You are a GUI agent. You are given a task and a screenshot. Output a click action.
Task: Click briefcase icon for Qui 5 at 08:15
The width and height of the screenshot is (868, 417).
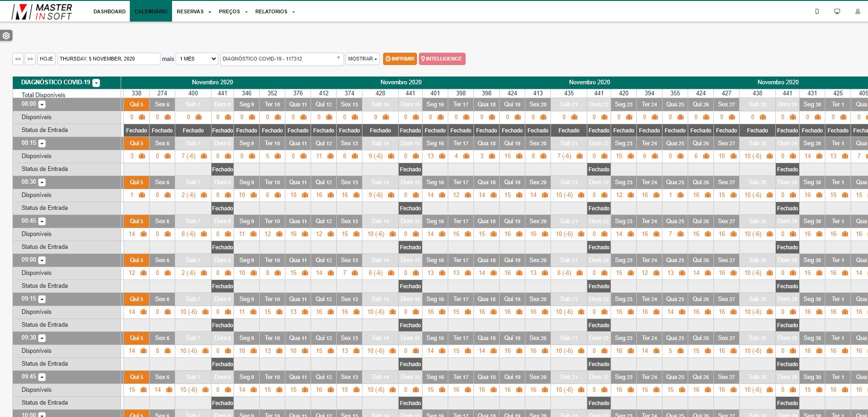[142, 156]
